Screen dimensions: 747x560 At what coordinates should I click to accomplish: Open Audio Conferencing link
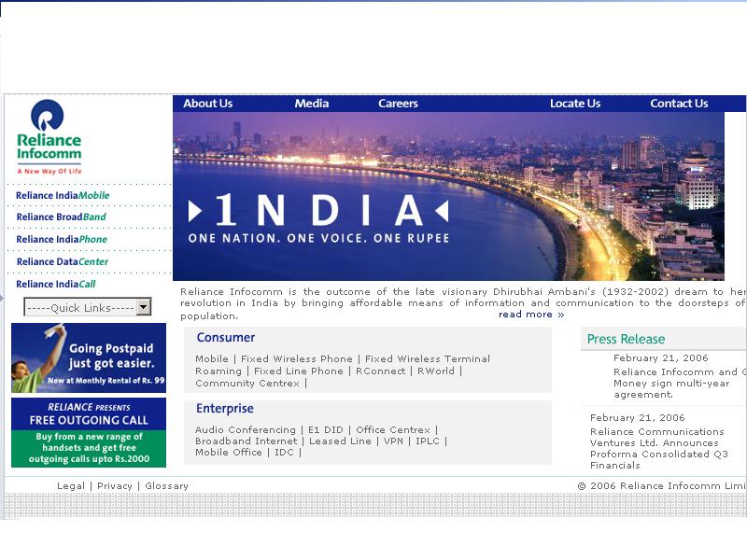246,429
